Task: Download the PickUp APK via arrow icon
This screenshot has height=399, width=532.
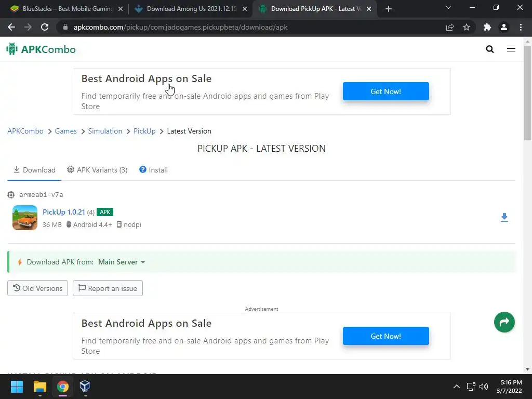Action: tap(504, 218)
